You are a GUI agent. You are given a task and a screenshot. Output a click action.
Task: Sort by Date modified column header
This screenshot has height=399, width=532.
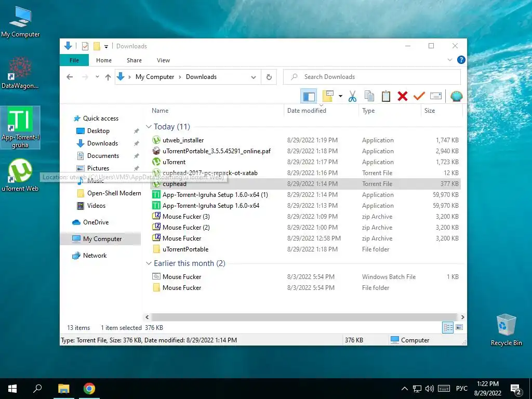pyautogui.click(x=321, y=111)
